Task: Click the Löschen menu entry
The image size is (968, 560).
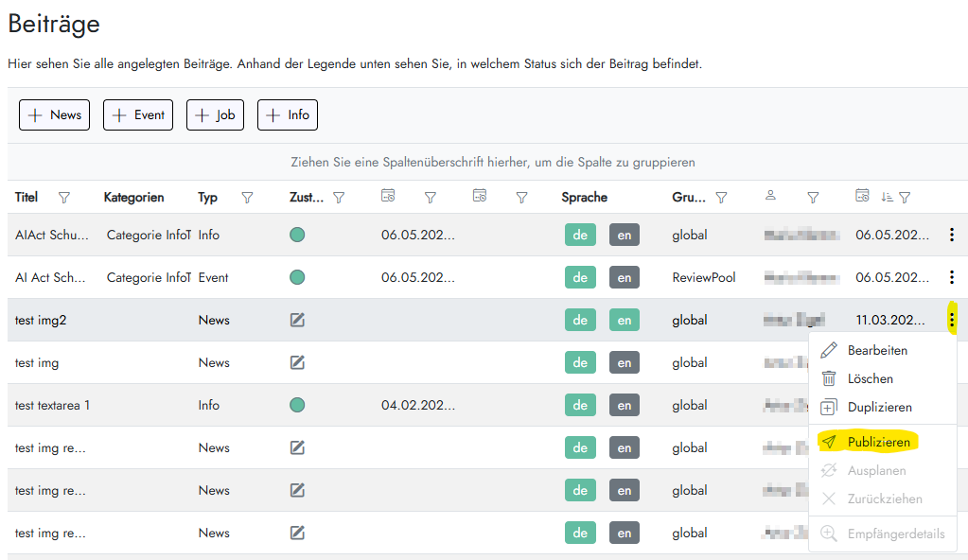Action: tap(870, 378)
